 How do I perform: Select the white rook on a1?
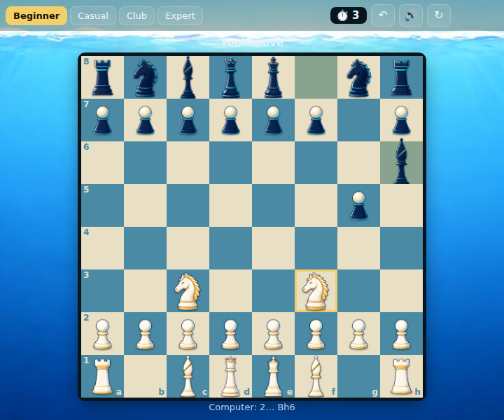click(x=102, y=377)
